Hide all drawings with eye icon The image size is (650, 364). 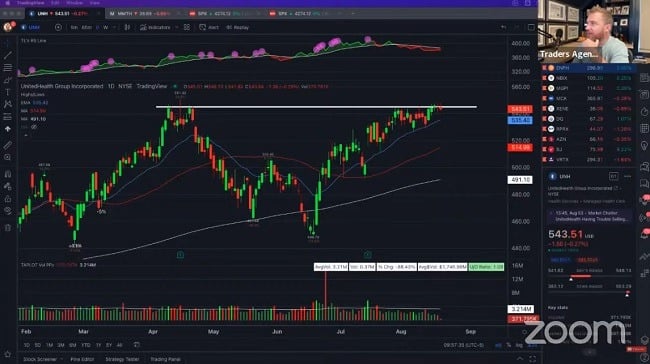click(7, 211)
